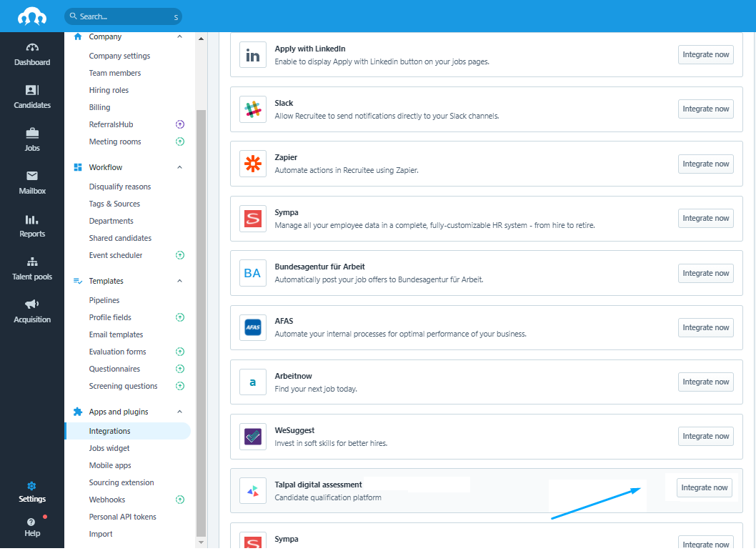Click the upgrade badge next to ReferralsHub
Viewport: 756px width, 551px height.
click(x=180, y=124)
